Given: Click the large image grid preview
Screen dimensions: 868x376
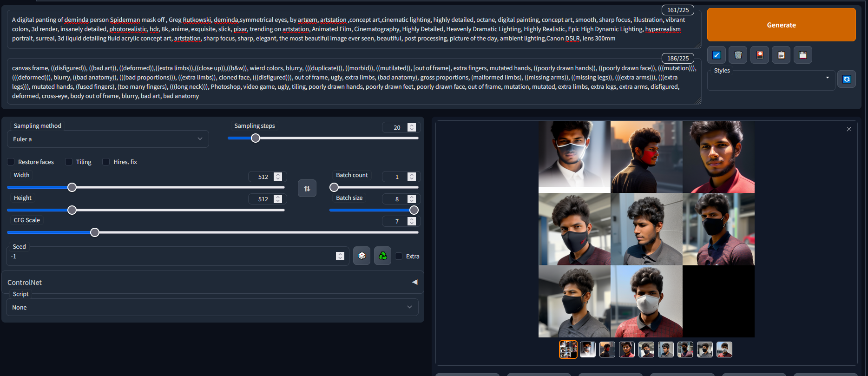Looking at the screenshot, I should pyautogui.click(x=646, y=229).
